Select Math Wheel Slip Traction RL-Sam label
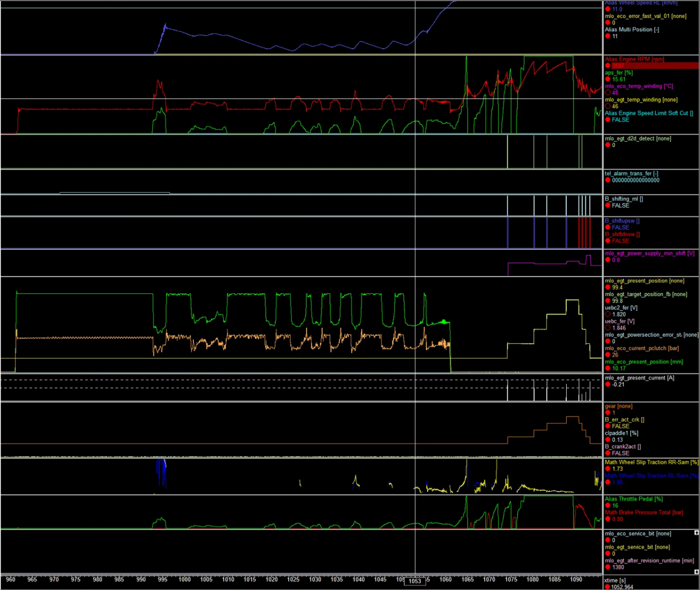 [x=651, y=476]
